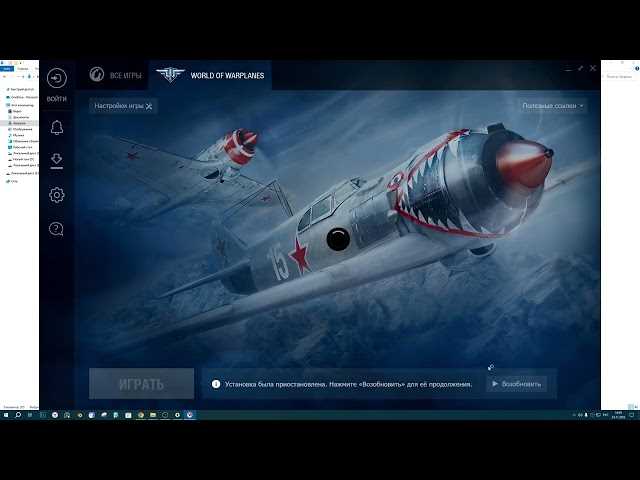Click Возобновить to resume installation
The image size is (640, 480).
coord(517,384)
